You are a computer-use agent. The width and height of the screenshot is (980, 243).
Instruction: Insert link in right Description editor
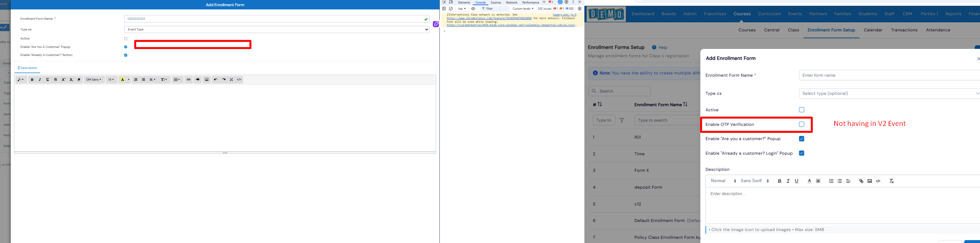pyautogui.click(x=861, y=181)
